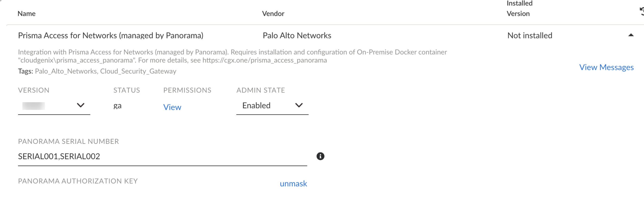Click the ga status value

click(117, 106)
